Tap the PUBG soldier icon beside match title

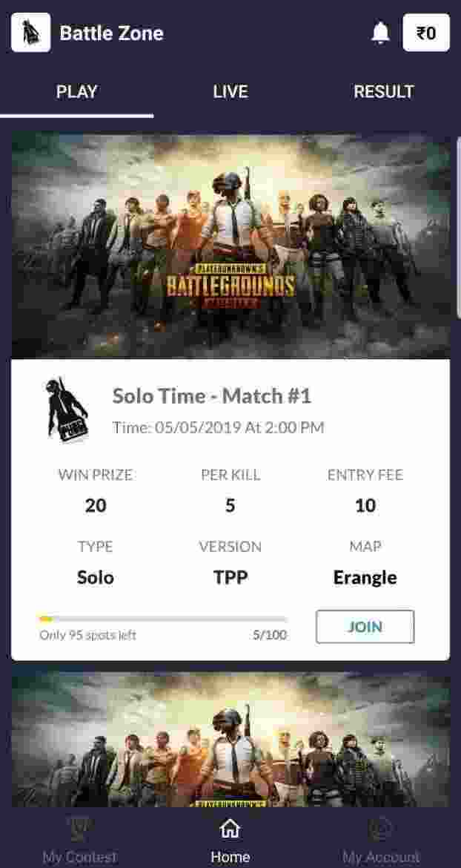tap(64, 410)
